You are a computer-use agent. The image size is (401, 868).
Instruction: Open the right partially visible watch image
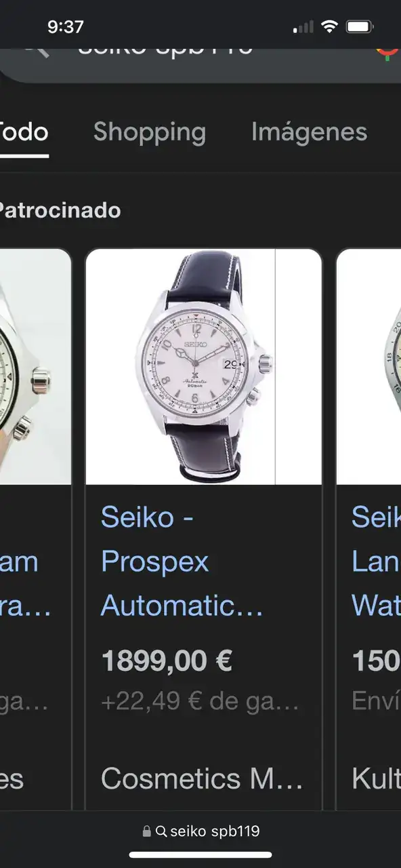[368, 367]
